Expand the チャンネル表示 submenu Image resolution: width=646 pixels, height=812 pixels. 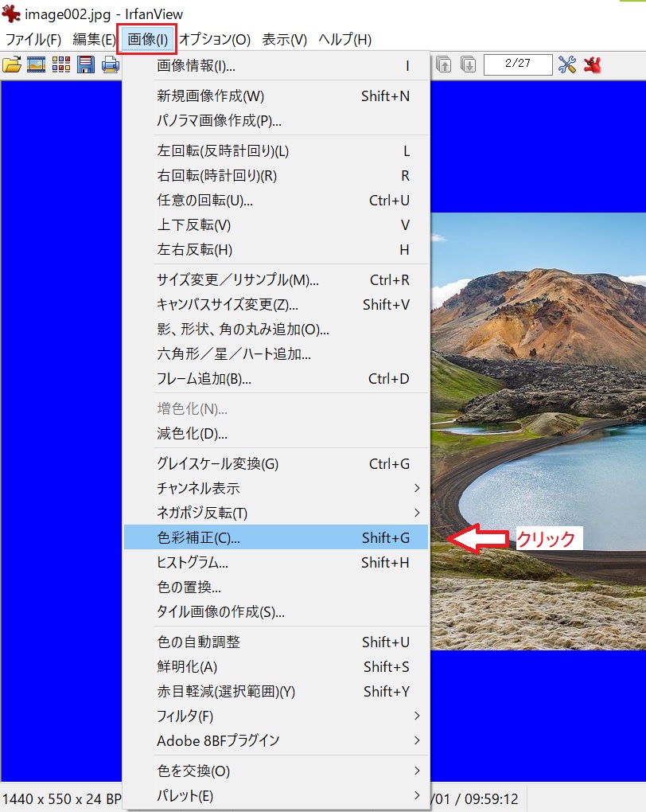tap(239, 488)
